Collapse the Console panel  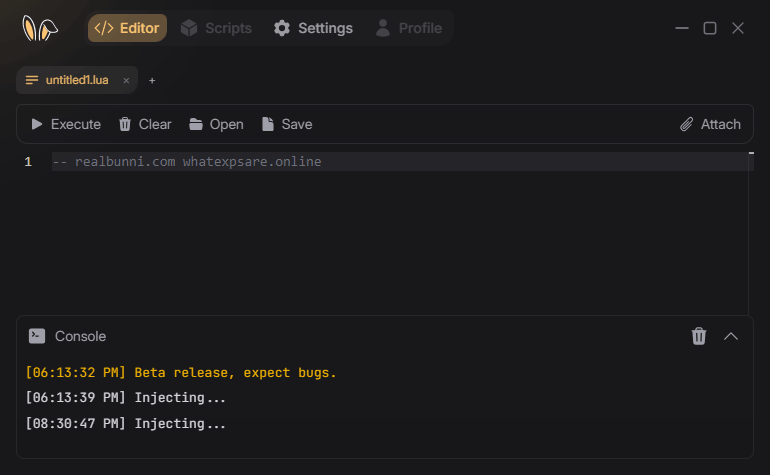coord(731,336)
